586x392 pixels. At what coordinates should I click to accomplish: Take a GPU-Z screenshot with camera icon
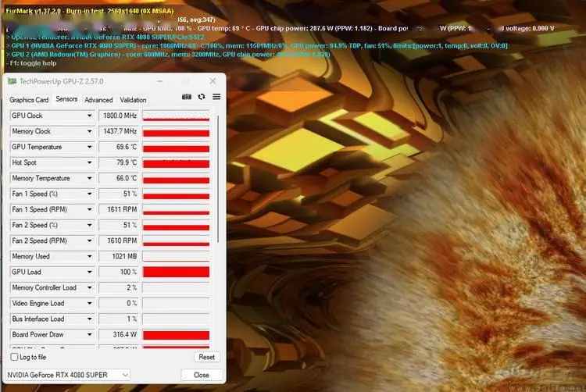tap(187, 97)
